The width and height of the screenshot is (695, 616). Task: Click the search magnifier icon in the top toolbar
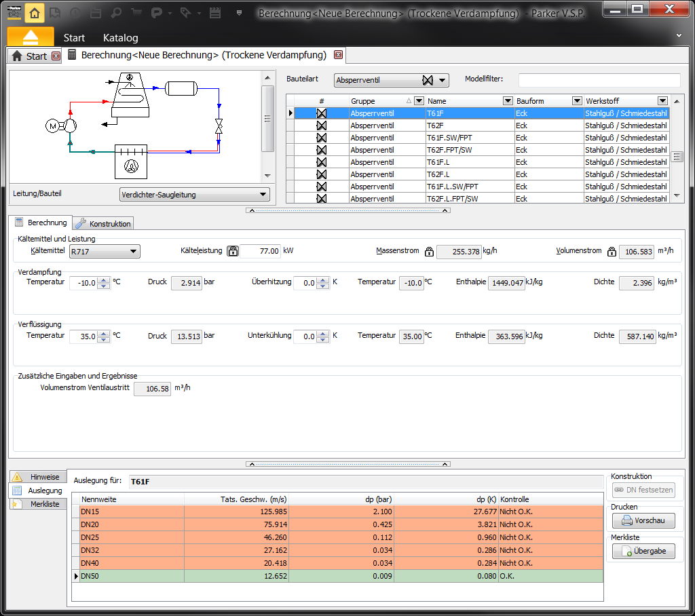[x=116, y=12]
